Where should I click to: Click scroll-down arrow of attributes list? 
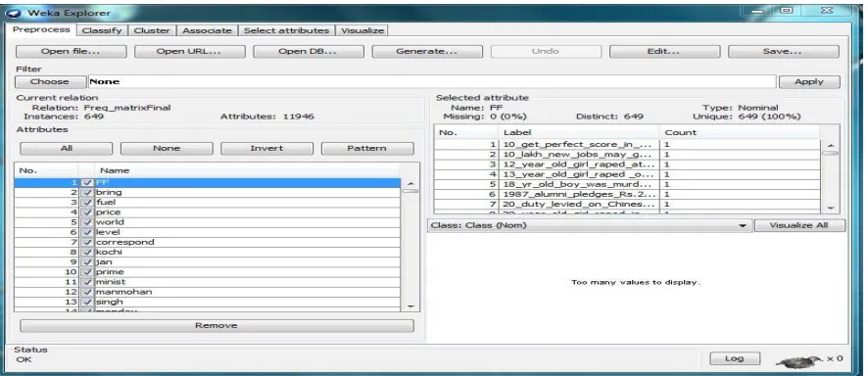410,306
